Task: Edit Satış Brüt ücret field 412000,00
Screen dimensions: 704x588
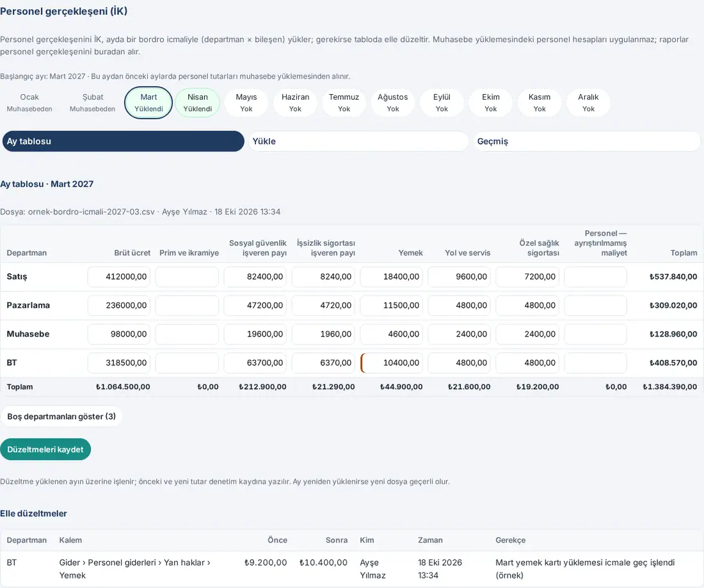Action: [x=119, y=277]
